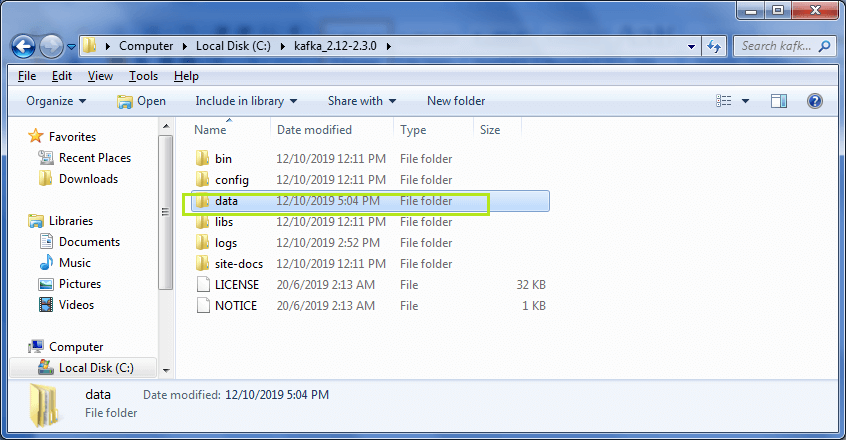Open recent pages dropdown beside navigation arrows
The image size is (846, 440).
click(x=71, y=47)
